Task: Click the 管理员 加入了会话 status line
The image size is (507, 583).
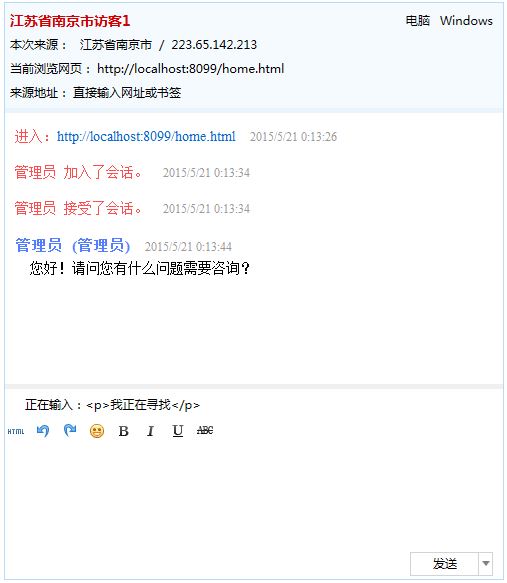Action: tap(78, 173)
